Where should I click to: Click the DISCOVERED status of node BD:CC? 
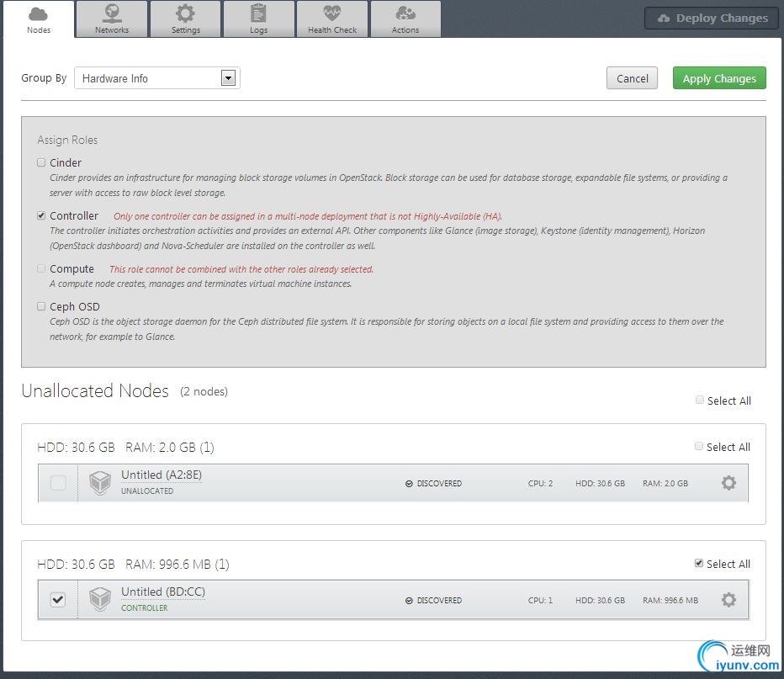(433, 601)
